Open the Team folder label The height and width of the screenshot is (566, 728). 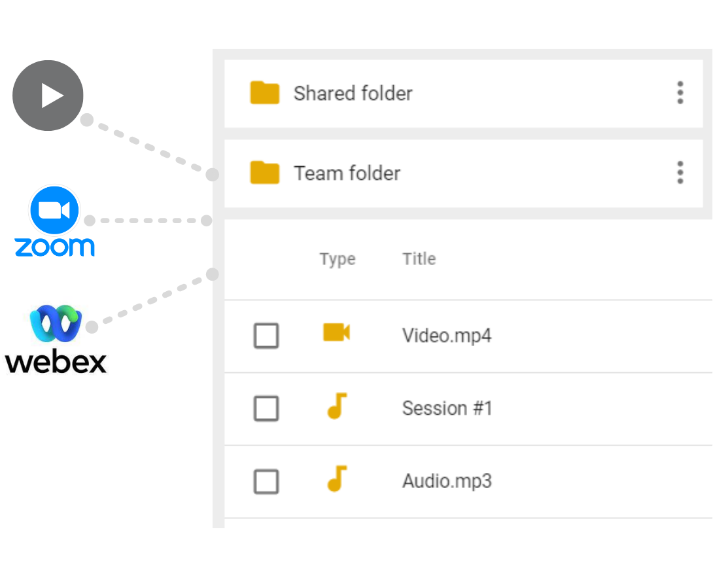click(x=347, y=173)
